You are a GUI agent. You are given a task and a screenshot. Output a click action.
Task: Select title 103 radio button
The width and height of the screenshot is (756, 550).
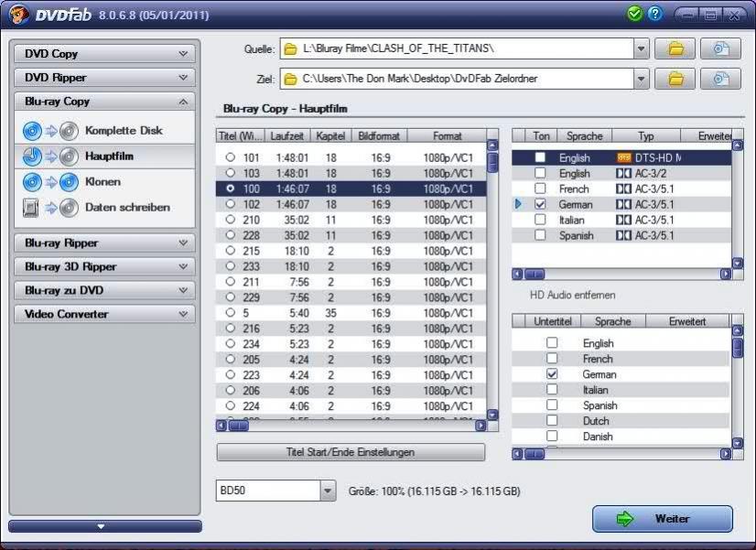coord(231,173)
